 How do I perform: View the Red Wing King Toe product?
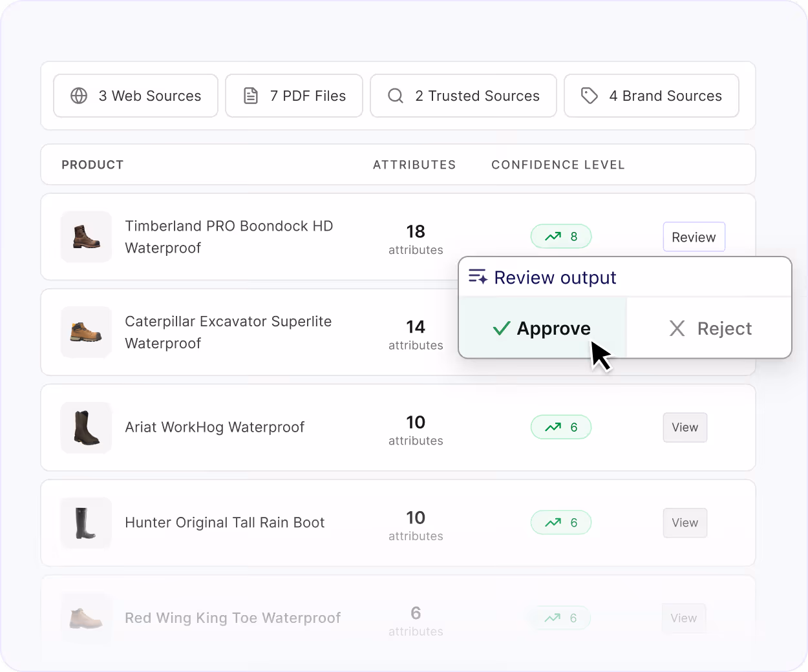pyautogui.click(x=684, y=618)
